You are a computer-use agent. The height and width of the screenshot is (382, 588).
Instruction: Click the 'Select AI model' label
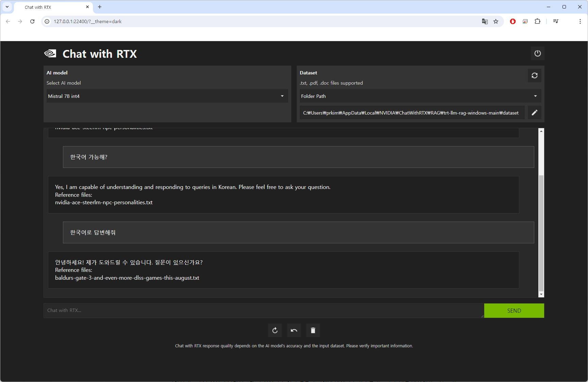64,83
